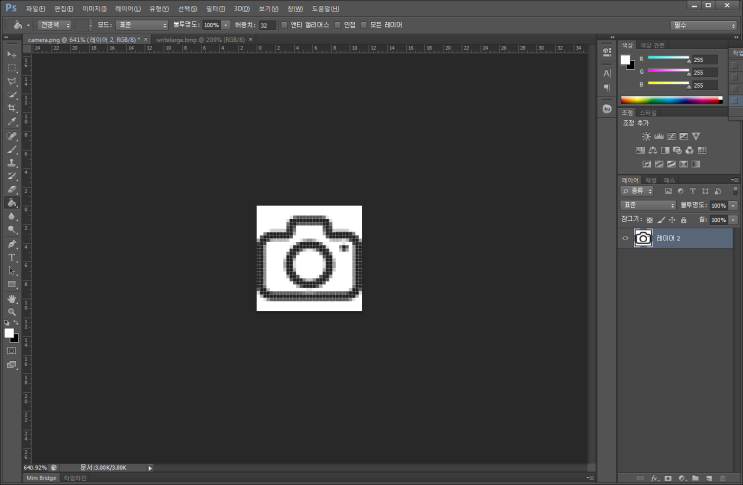Select the Clone Stamp tool
This screenshot has height=485, width=743.
(x=12, y=163)
